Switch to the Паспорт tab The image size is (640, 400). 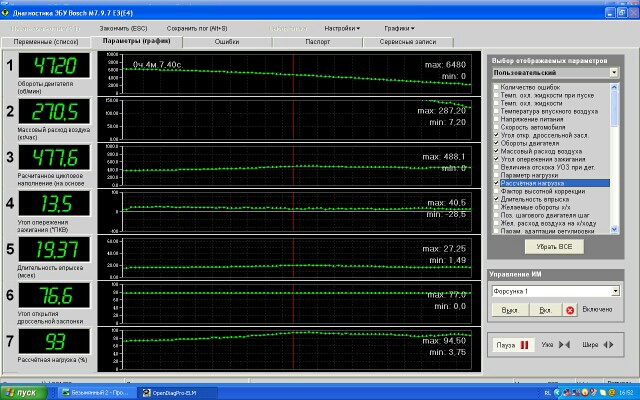pos(318,42)
